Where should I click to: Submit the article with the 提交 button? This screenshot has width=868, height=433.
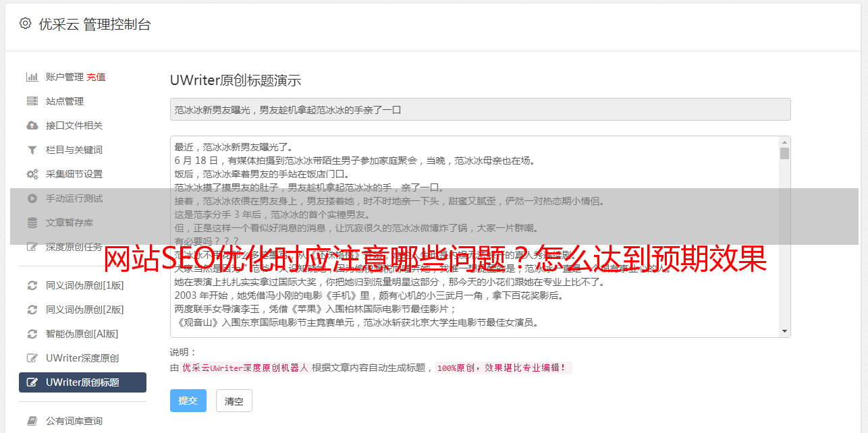[x=188, y=401]
